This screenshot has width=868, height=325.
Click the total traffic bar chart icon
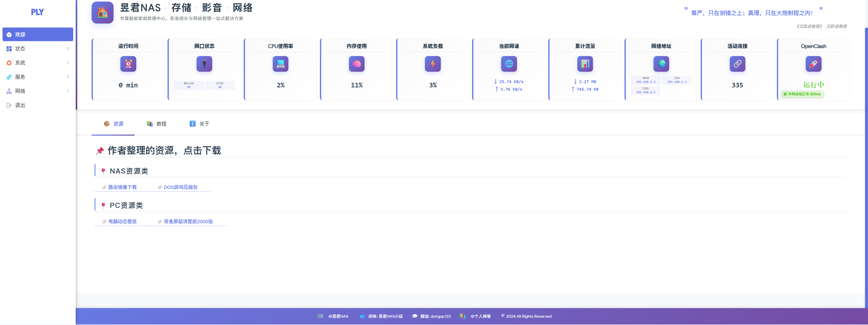(585, 64)
